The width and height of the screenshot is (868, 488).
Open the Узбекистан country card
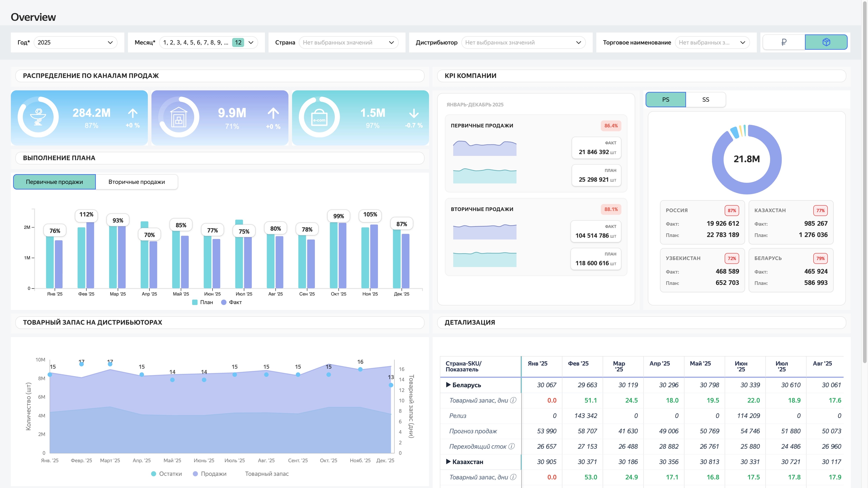702,270
